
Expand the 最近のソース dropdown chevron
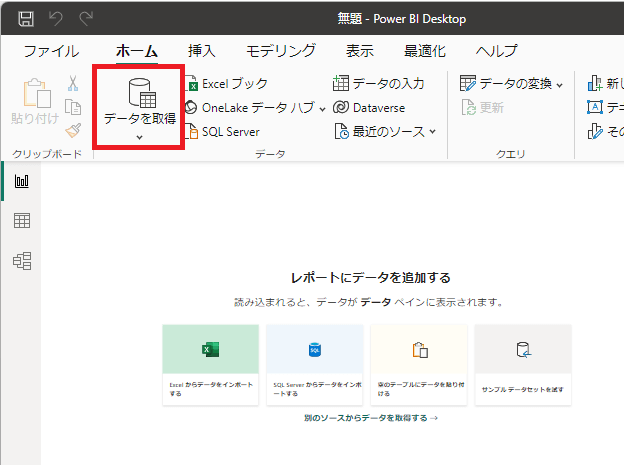pos(433,131)
